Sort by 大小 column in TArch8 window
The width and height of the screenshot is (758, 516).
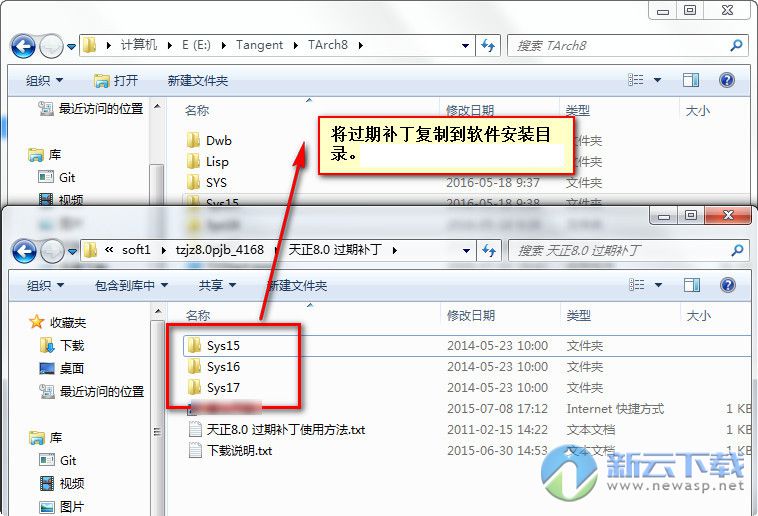click(698, 110)
